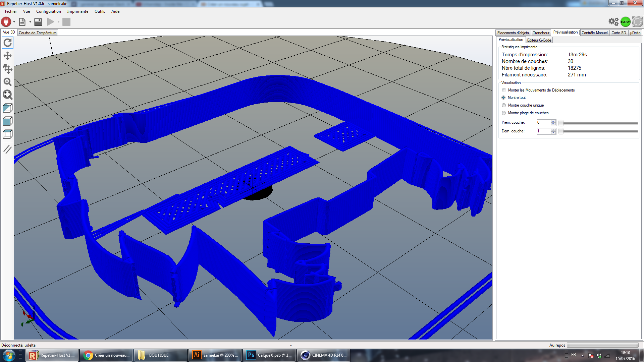Enable Monter les Mouvements de Déplacements checkbox

pyautogui.click(x=504, y=90)
